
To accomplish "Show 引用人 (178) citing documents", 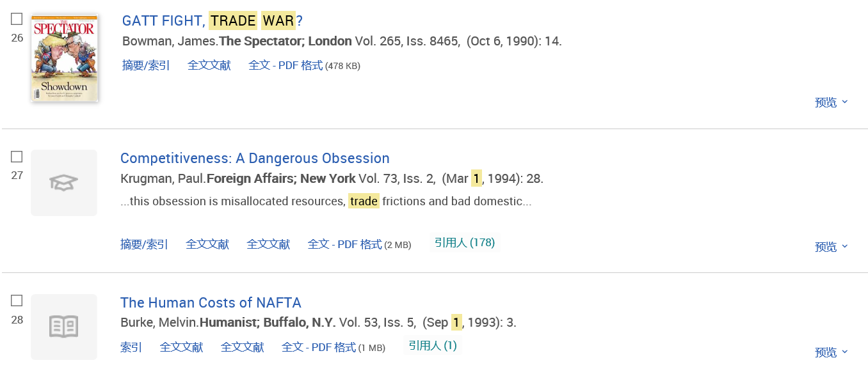I will 465,243.
